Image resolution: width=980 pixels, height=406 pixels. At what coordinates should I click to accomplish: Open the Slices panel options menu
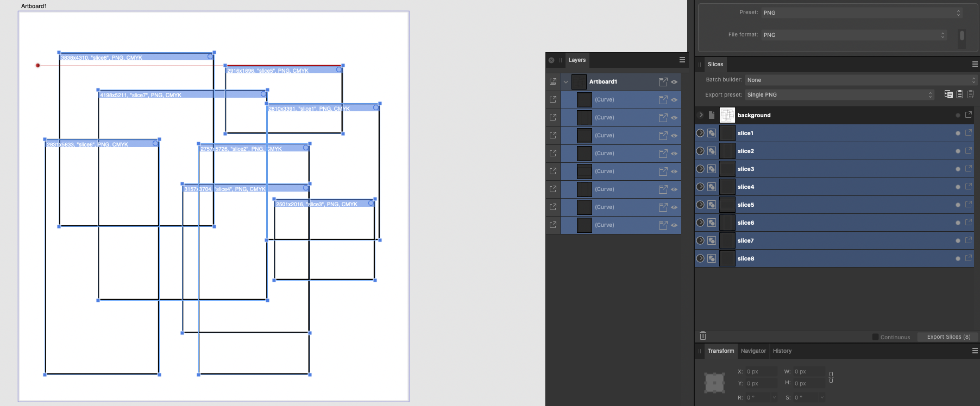pos(975,64)
